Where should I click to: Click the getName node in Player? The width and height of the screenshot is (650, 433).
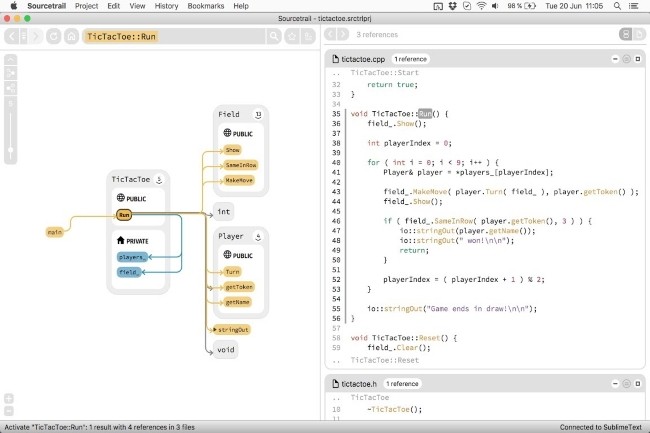coord(238,302)
